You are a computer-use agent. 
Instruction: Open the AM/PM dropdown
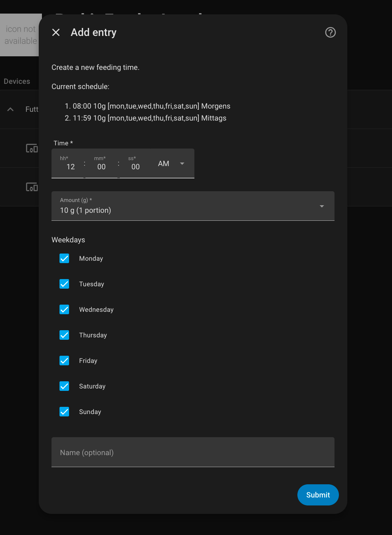coord(172,164)
